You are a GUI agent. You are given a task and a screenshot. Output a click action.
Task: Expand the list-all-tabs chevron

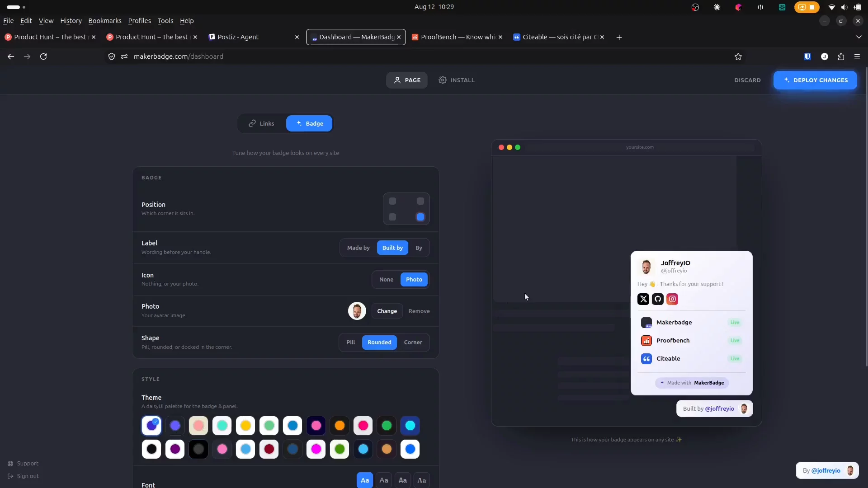(x=859, y=37)
